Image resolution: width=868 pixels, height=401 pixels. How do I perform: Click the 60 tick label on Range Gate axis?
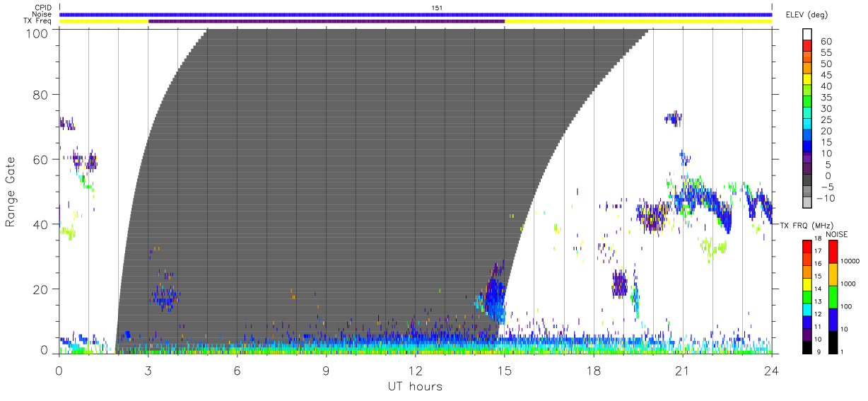click(x=42, y=159)
